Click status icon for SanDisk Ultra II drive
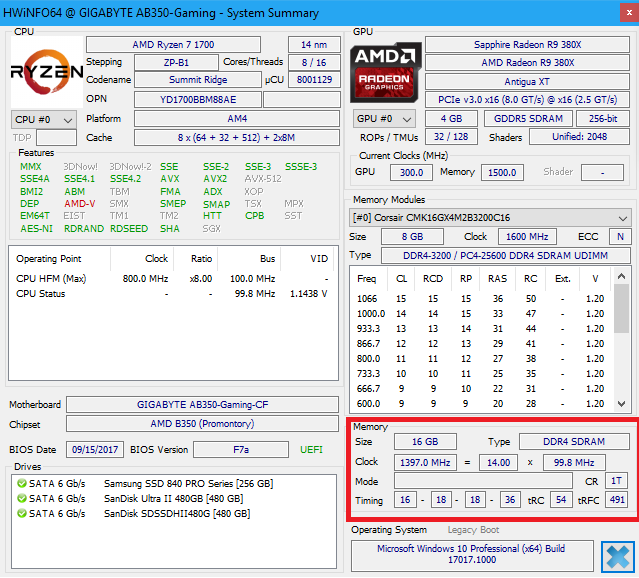 tap(22, 499)
